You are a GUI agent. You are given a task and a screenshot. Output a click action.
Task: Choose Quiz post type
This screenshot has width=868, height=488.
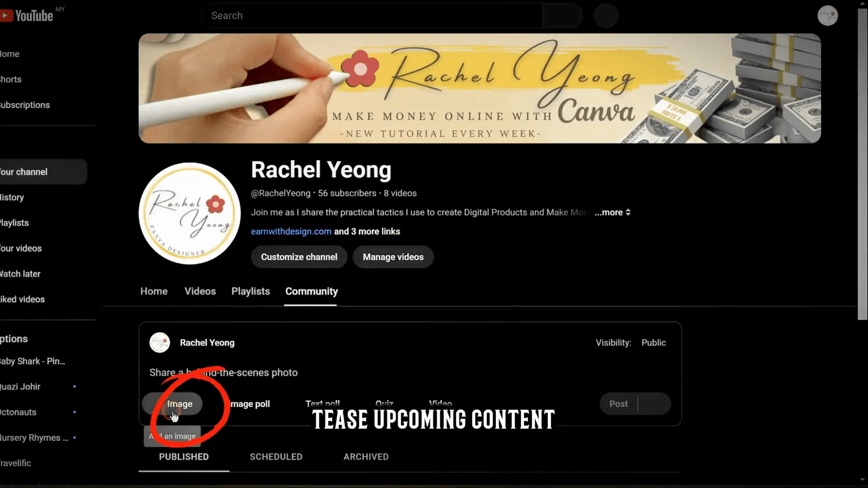(x=384, y=403)
